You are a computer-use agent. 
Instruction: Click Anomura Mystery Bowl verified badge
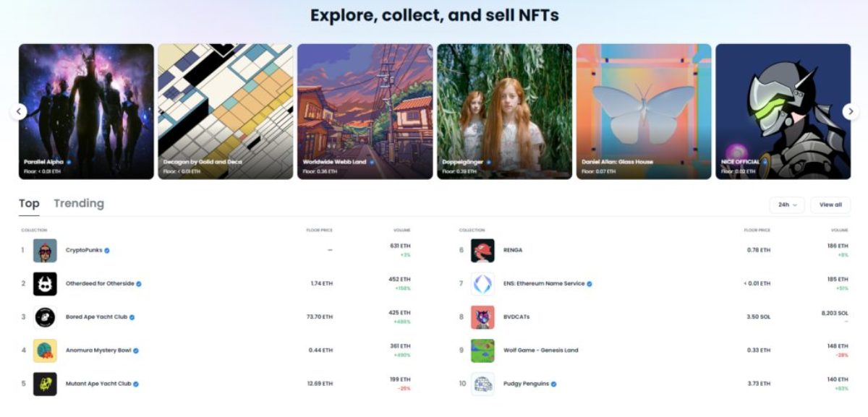[136, 351]
